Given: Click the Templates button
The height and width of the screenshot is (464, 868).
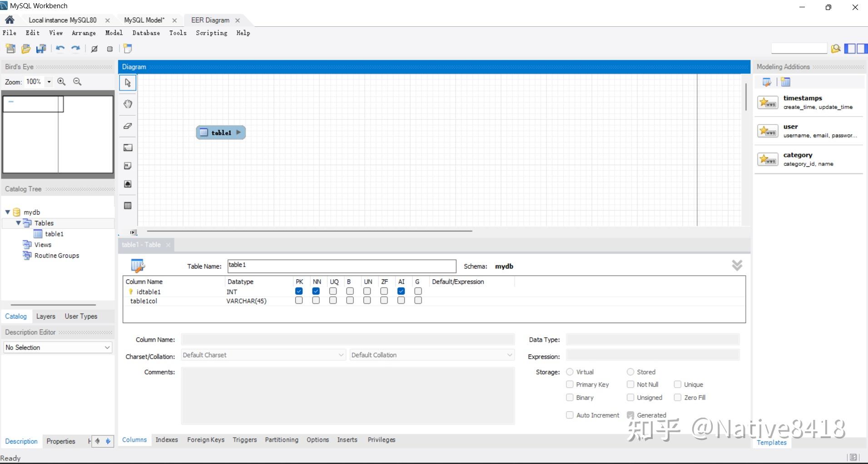Looking at the screenshot, I should pyautogui.click(x=771, y=442).
